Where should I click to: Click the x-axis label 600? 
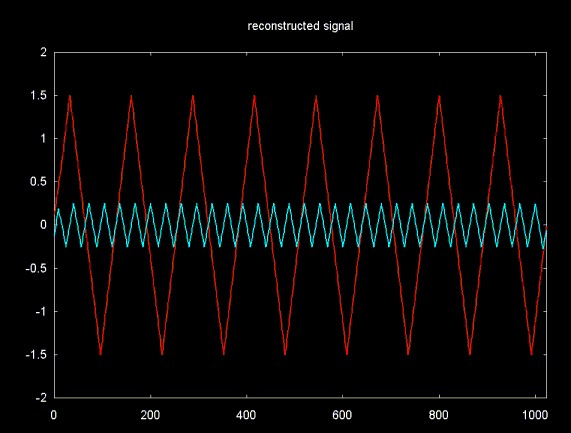(x=342, y=415)
